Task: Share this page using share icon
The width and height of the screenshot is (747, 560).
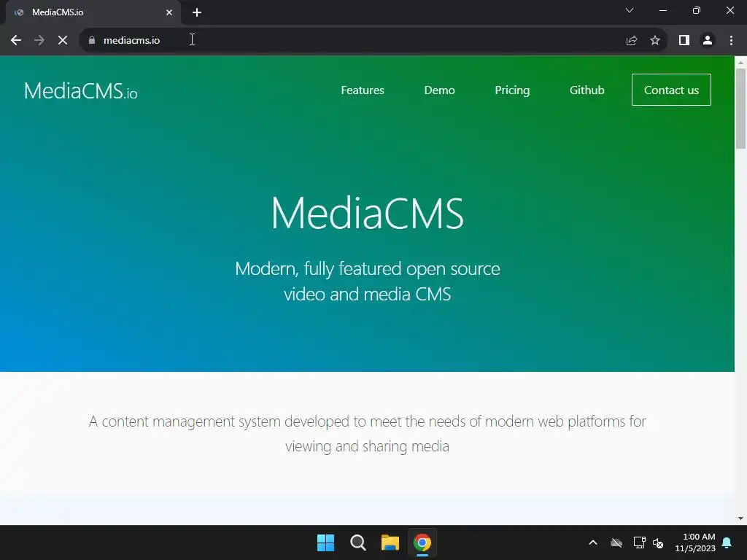Action: coord(632,41)
